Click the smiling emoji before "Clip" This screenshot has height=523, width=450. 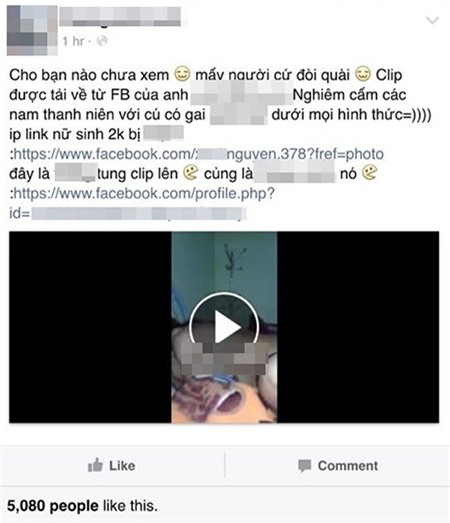363,74
